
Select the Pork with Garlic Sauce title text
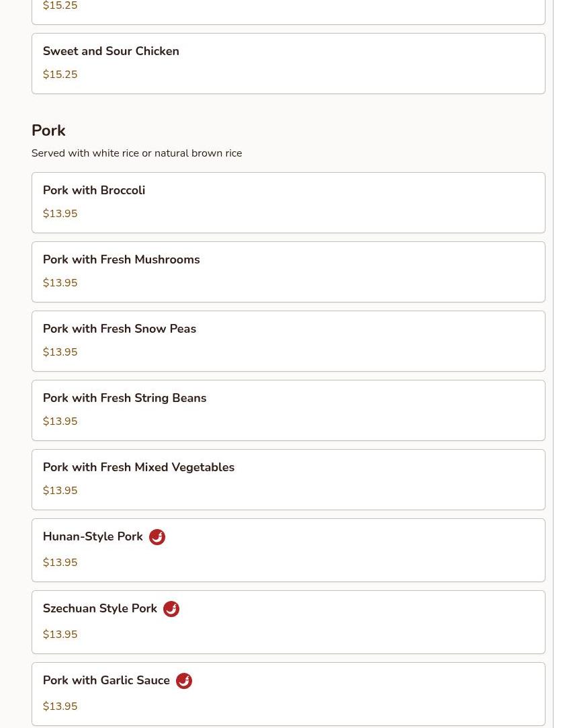106,680
